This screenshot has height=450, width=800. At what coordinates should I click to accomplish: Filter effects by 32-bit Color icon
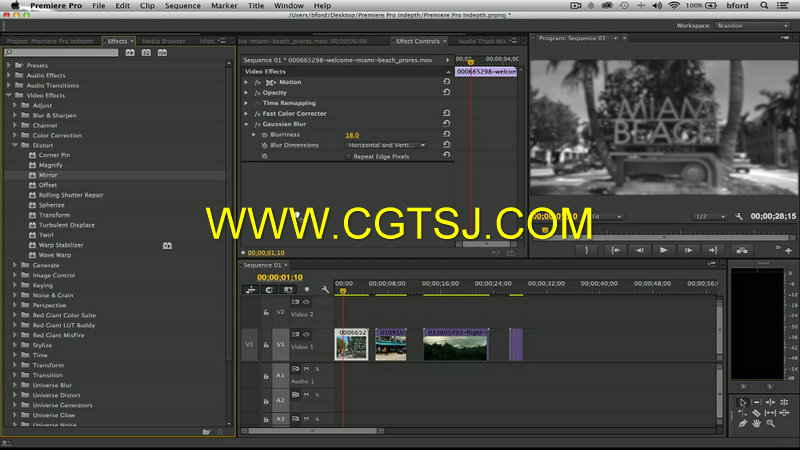(x=146, y=53)
